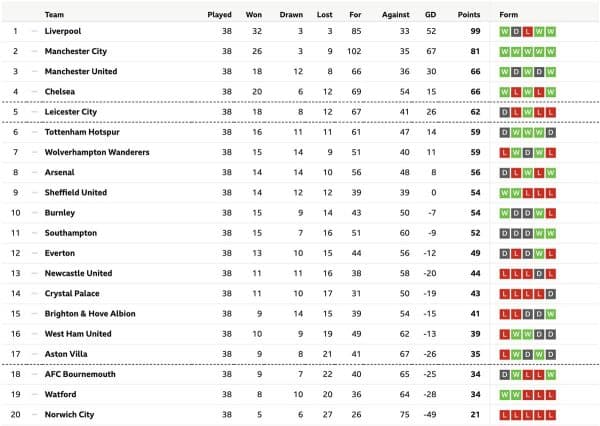Click Brighton's green W form badge
Image resolution: width=600 pixels, height=426 pixels.
(x=551, y=314)
